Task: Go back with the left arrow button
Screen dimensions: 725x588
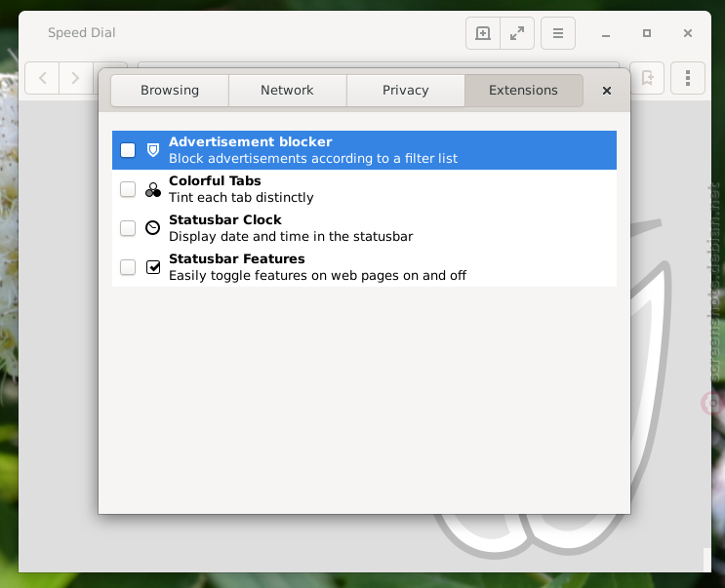Action: point(42,78)
